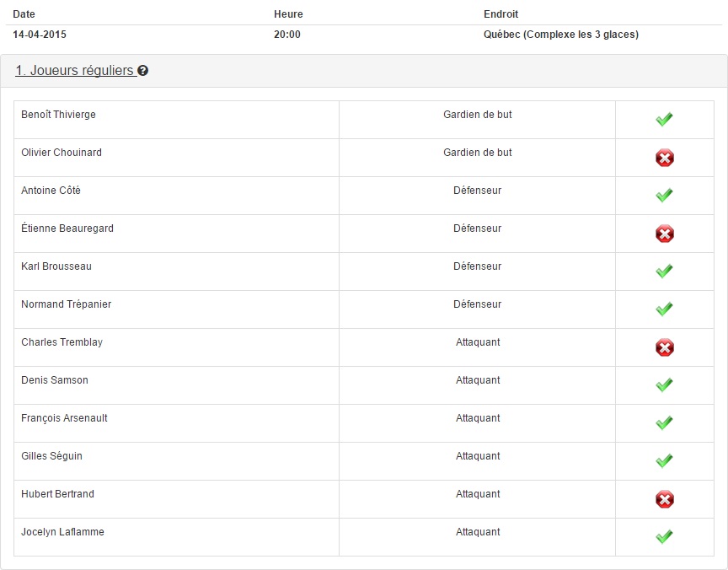Image resolution: width=728 pixels, height=570 pixels.
Task: Click the red X for Charles Tremblay
Action: pyautogui.click(x=665, y=347)
